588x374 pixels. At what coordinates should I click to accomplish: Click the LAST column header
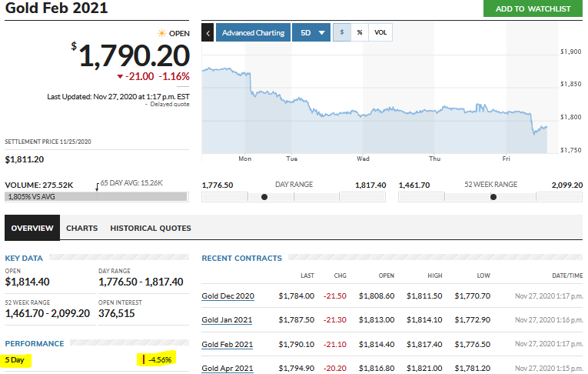click(307, 275)
